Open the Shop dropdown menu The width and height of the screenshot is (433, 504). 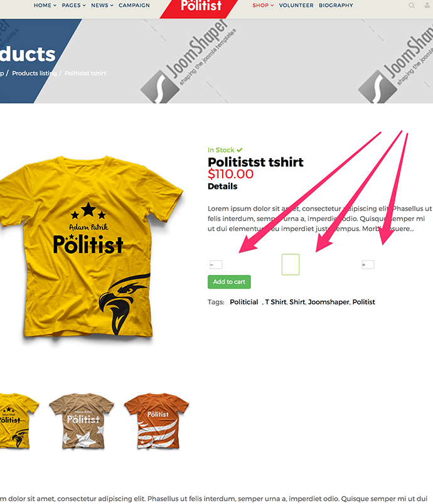coord(263,6)
